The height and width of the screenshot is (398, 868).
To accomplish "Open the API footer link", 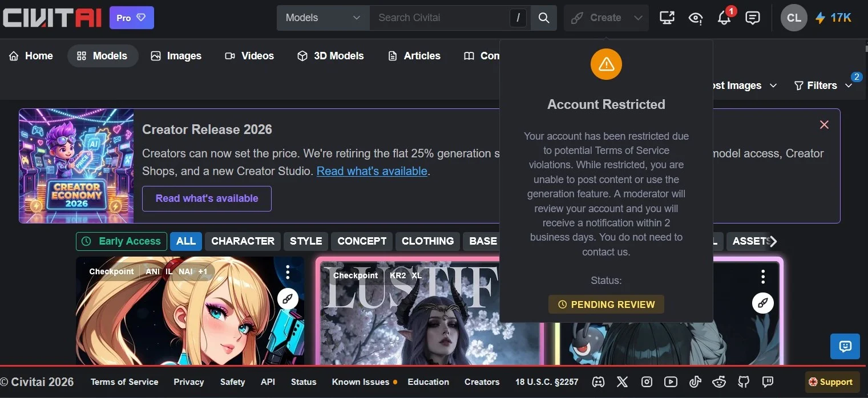I will pyautogui.click(x=268, y=382).
